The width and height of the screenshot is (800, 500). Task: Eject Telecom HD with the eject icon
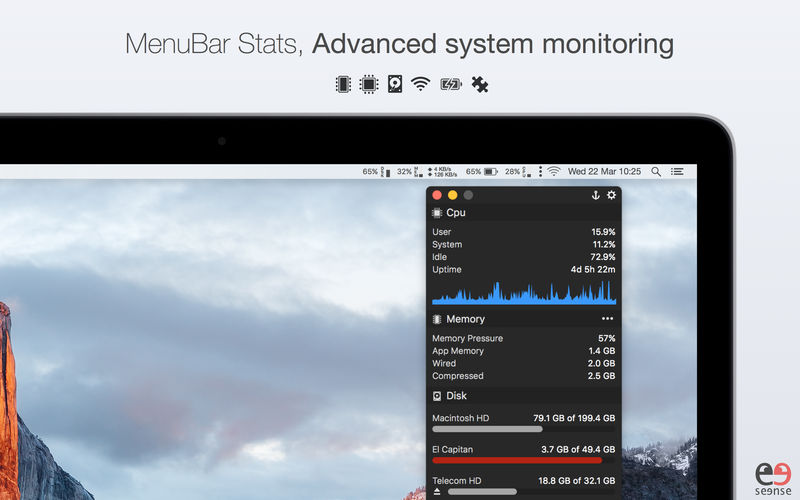pyautogui.click(x=437, y=492)
